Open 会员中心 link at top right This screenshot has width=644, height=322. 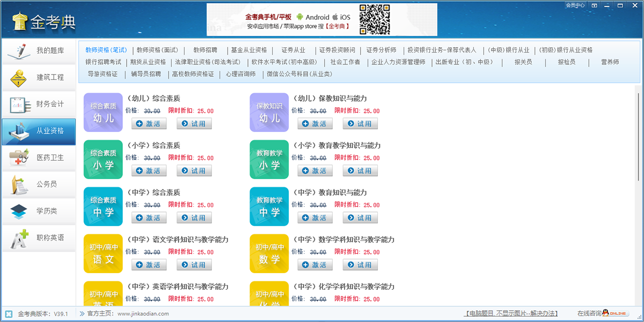point(575,5)
